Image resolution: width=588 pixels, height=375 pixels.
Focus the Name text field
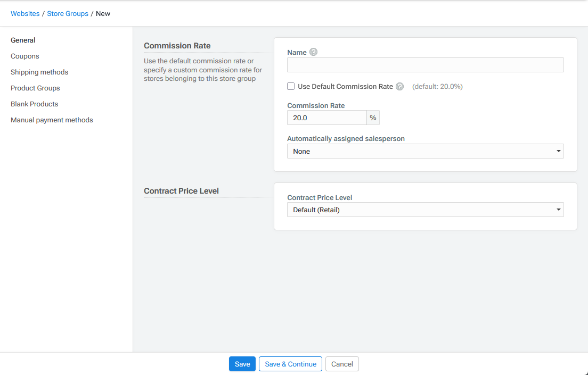click(425, 65)
